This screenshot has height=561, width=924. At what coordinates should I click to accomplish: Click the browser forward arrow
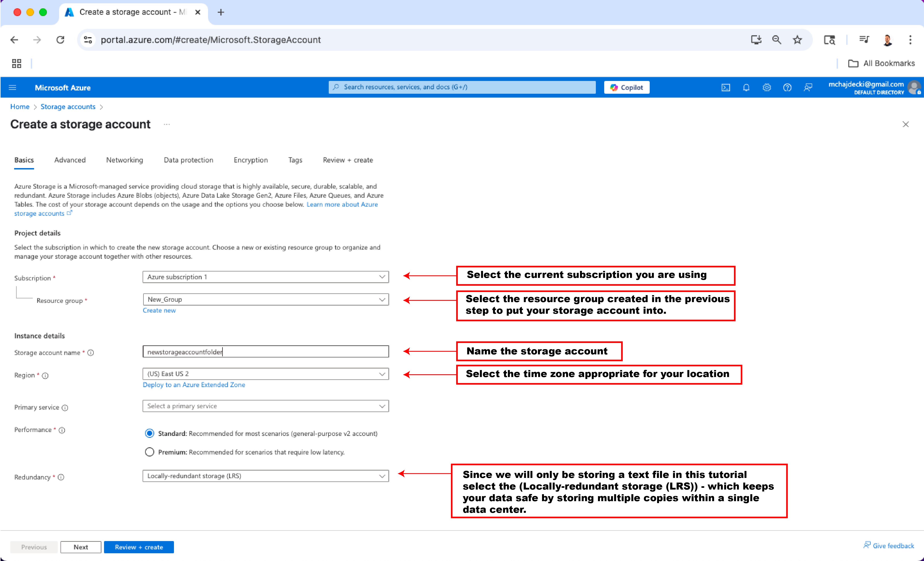(37, 40)
